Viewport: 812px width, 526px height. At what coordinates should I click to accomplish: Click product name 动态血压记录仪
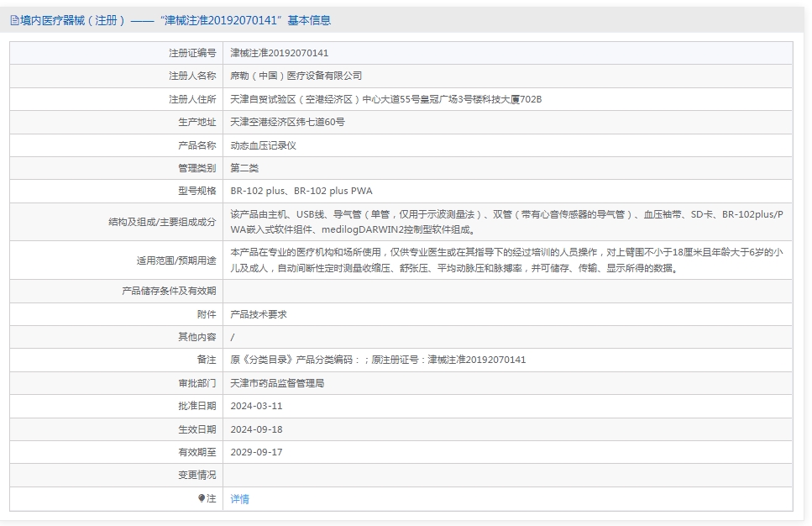[x=263, y=145]
